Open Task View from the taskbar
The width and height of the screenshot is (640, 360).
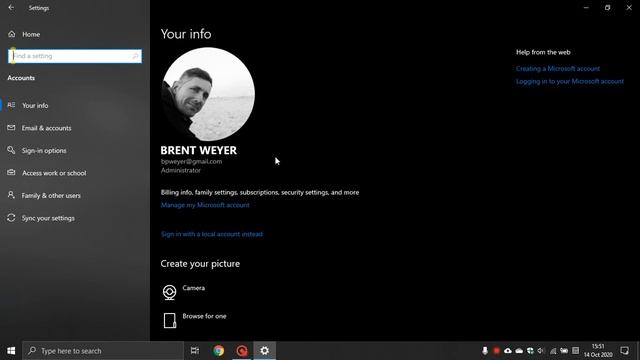coord(195,351)
